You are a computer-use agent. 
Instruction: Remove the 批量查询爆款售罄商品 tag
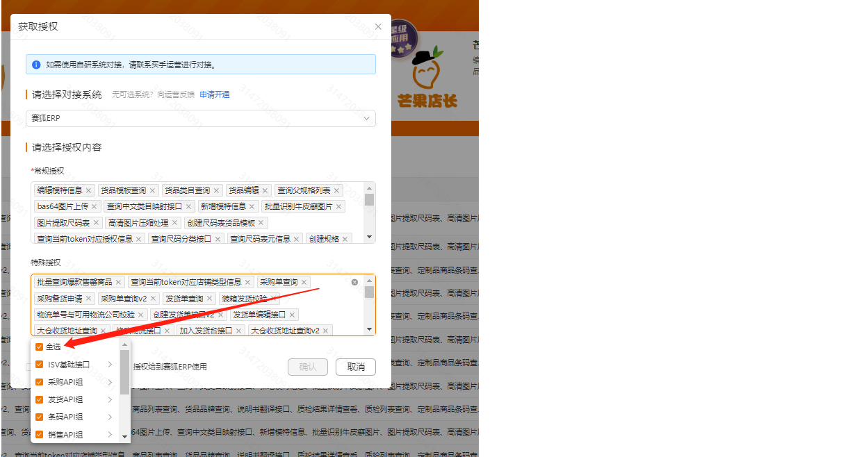click(118, 282)
